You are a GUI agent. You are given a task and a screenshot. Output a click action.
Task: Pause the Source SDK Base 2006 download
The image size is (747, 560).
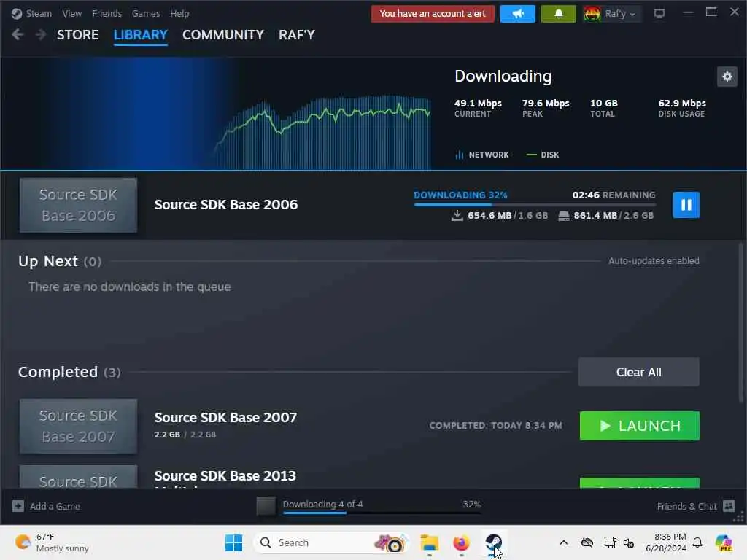tap(686, 205)
